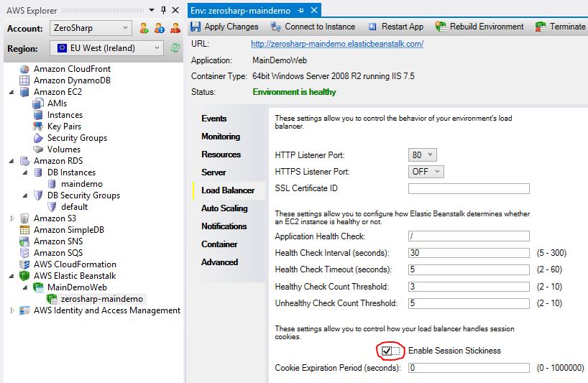Click the Restart App icon

[x=372, y=27]
